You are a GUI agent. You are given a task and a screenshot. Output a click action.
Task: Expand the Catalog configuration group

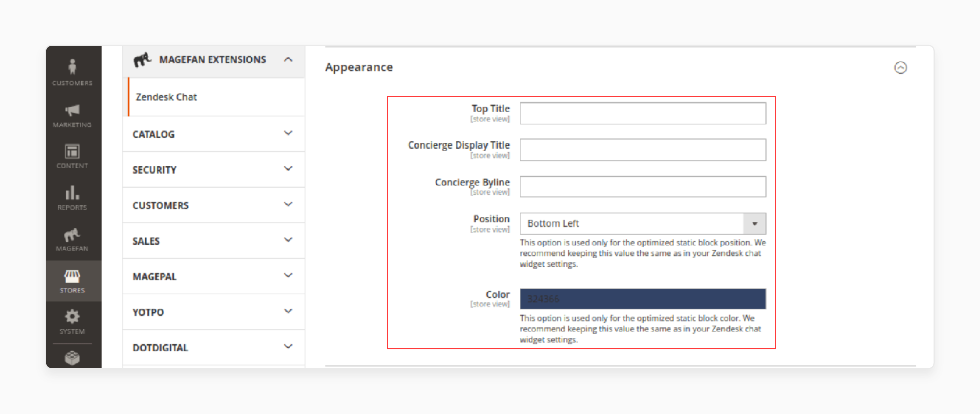tap(214, 134)
